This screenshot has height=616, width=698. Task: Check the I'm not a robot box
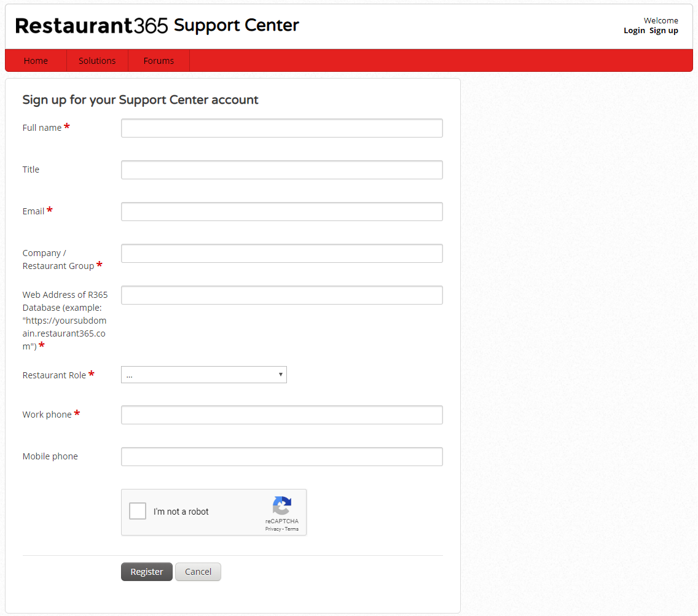pos(138,511)
